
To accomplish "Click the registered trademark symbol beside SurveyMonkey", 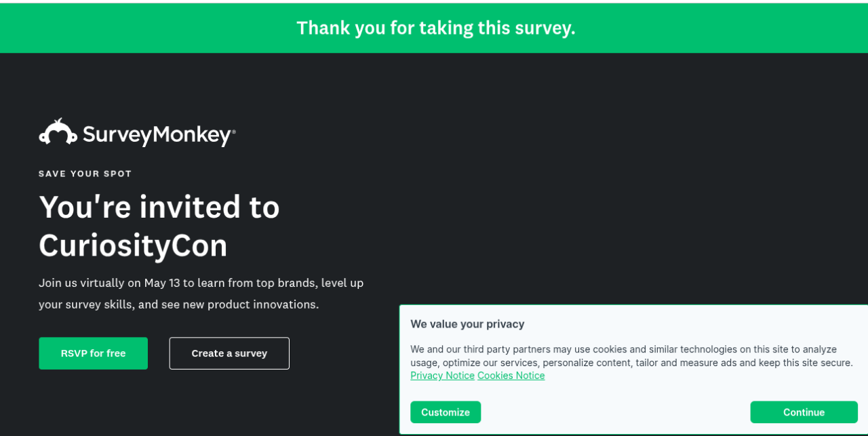I will (234, 132).
